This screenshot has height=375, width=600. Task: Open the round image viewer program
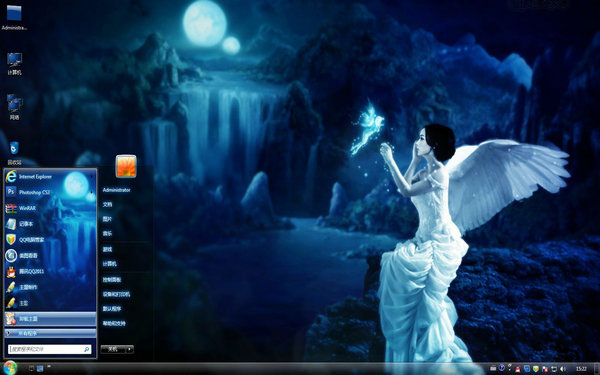(x=50, y=255)
